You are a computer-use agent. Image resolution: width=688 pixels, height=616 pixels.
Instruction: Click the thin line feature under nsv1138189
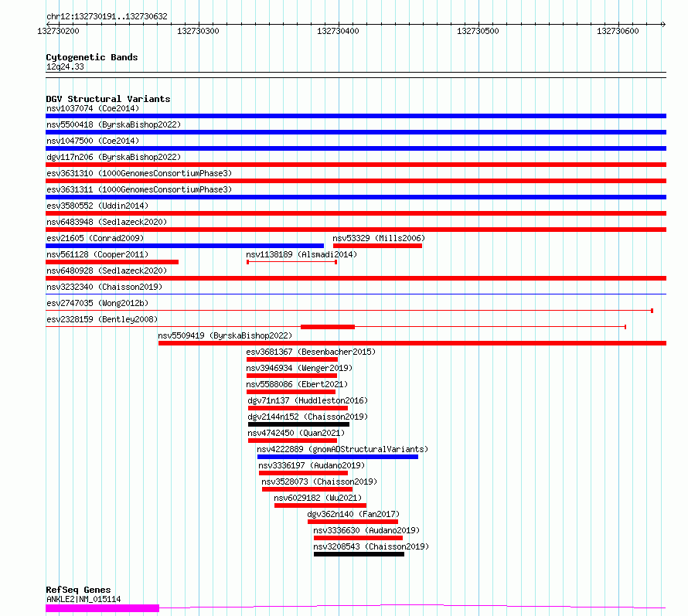[x=291, y=262]
